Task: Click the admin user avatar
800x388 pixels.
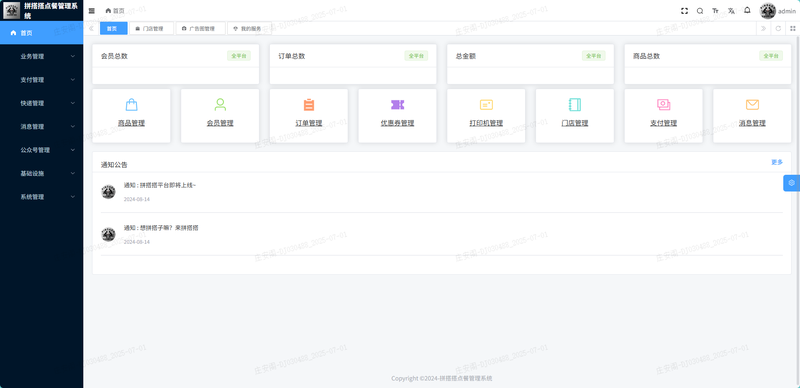Action: click(x=767, y=11)
